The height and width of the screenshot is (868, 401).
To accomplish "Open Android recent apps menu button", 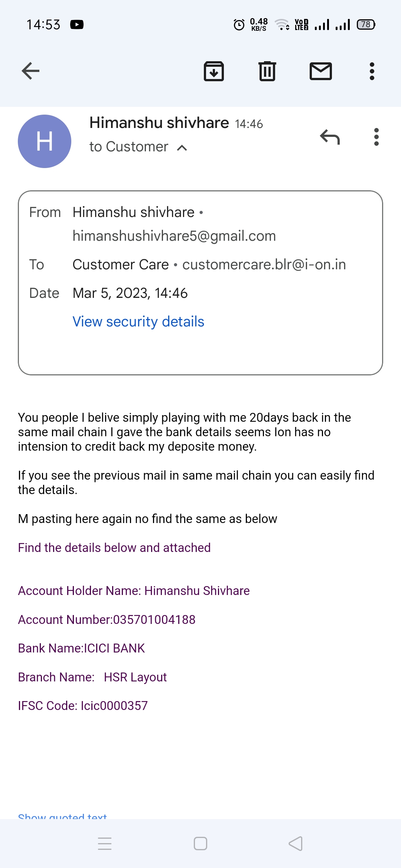I will tap(105, 844).
